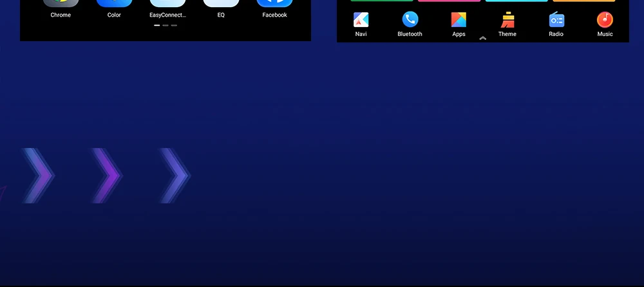Expand the dock using up chevron

point(483,38)
